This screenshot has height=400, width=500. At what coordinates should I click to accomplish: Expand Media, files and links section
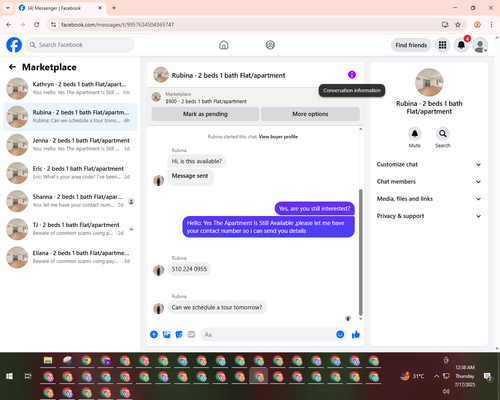tap(429, 199)
